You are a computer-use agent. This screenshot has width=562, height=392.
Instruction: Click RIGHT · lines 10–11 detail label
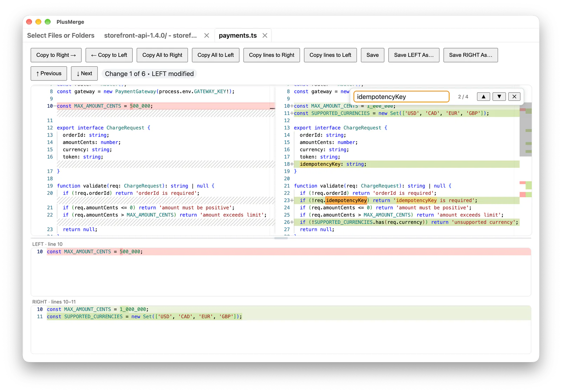click(x=54, y=302)
